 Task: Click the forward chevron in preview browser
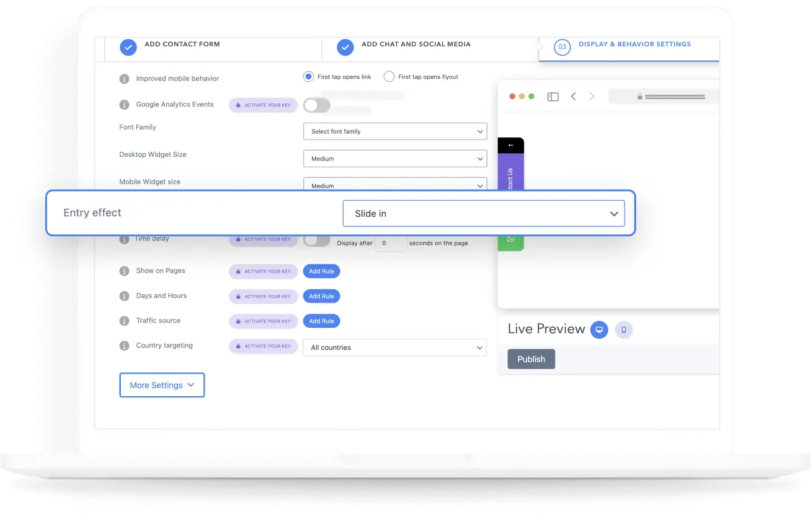(x=592, y=96)
